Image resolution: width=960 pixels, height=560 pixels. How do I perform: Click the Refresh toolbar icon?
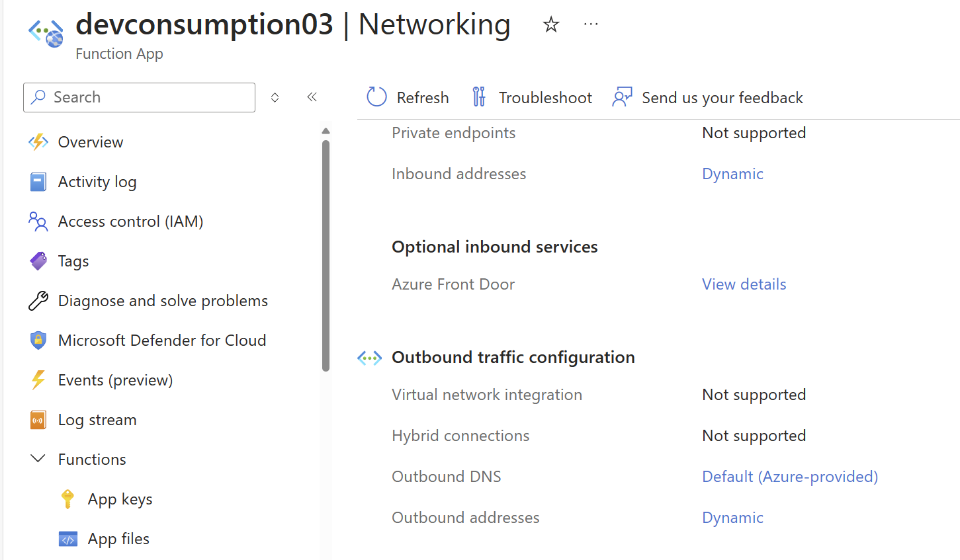point(376,97)
